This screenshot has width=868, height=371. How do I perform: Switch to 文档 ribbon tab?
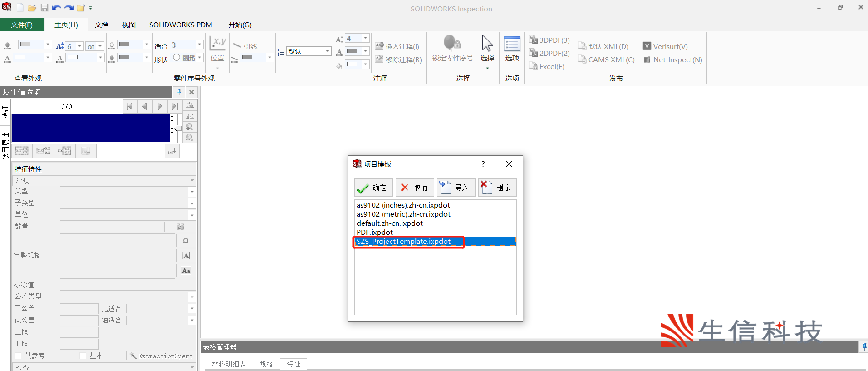pyautogui.click(x=102, y=25)
